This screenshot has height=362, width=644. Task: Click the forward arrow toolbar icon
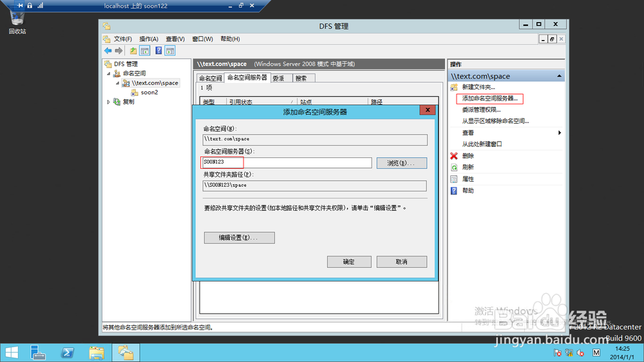(x=118, y=50)
